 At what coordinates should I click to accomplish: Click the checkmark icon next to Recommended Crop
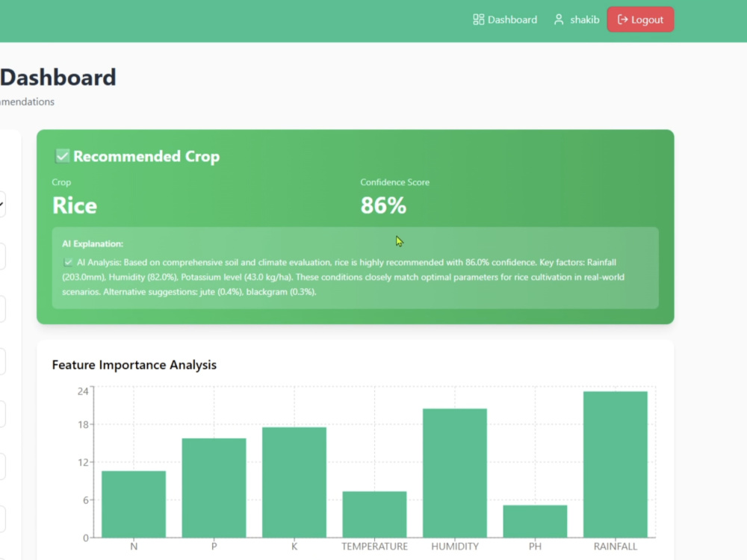(x=63, y=156)
